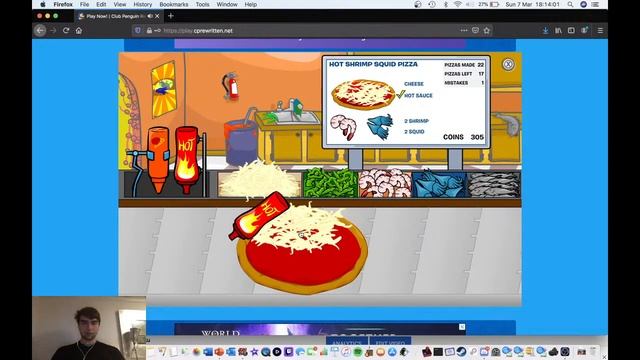The image size is (640, 360).
Task: Open the Edit menu
Action: pyautogui.click(x=101, y=4)
